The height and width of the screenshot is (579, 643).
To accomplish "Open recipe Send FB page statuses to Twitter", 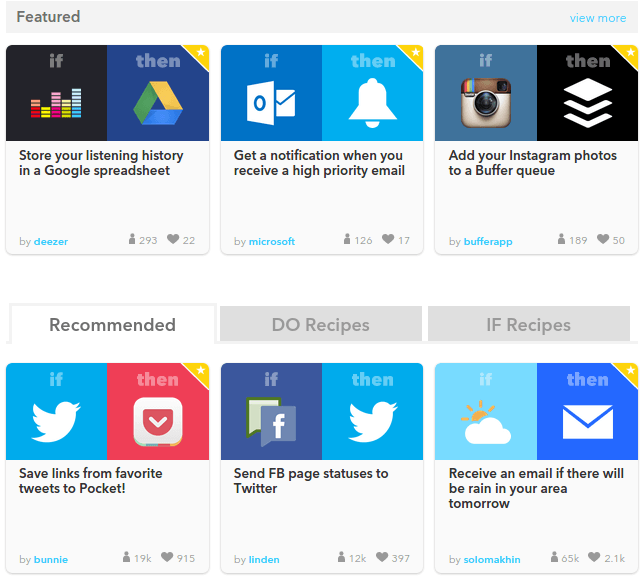I will pyautogui.click(x=311, y=481).
